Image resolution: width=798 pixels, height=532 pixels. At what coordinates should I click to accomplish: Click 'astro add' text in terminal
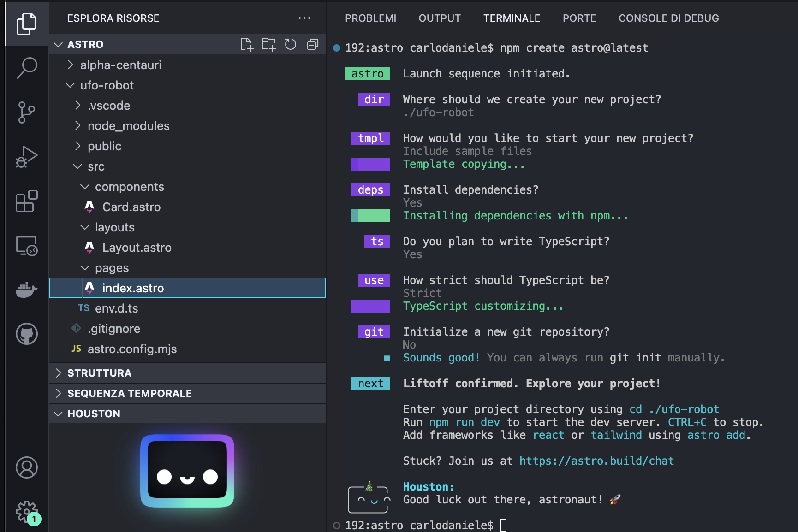coord(716,435)
